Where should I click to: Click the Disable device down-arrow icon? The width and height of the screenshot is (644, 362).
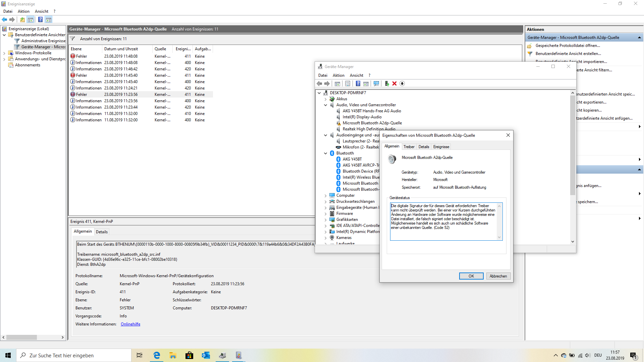coord(402,83)
